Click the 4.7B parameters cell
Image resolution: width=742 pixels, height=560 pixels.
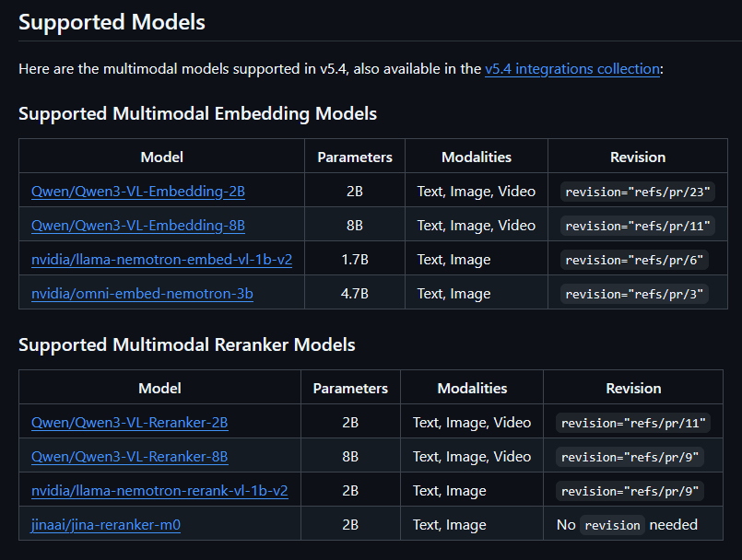(x=355, y=294)
